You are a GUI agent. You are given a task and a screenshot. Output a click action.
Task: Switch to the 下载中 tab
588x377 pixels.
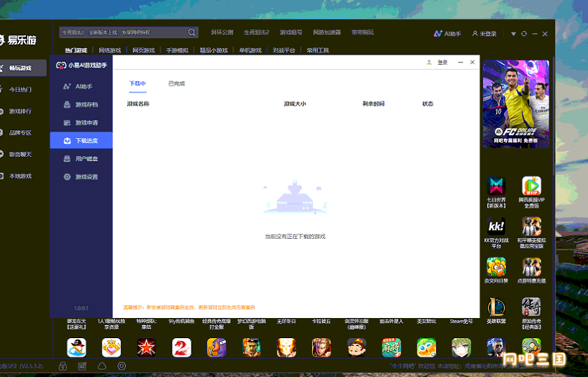(137, 83)
